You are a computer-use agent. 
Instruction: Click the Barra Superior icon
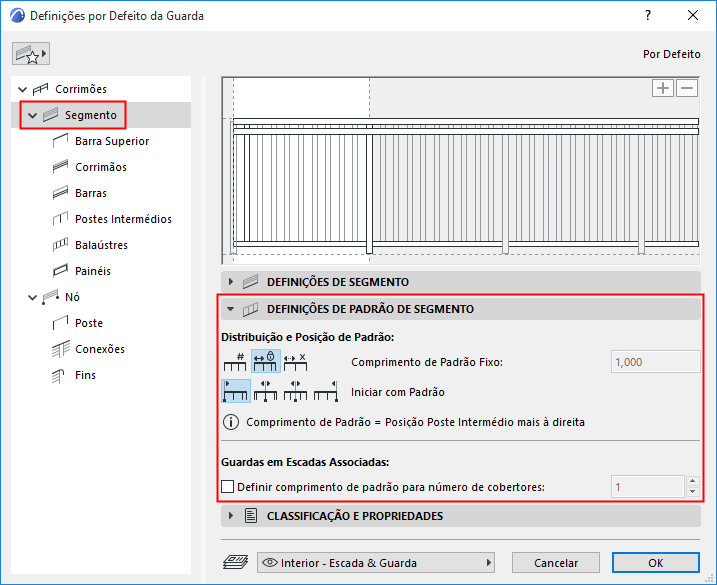60,141
